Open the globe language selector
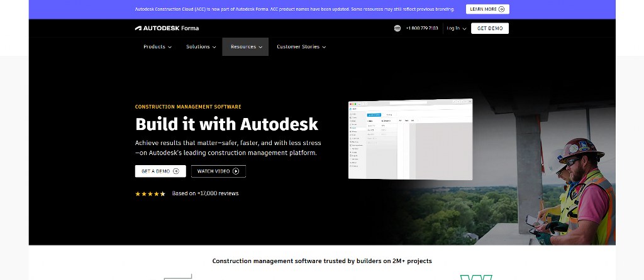The width and height of the screenshot is (644, 280). (x=397, y=28)
